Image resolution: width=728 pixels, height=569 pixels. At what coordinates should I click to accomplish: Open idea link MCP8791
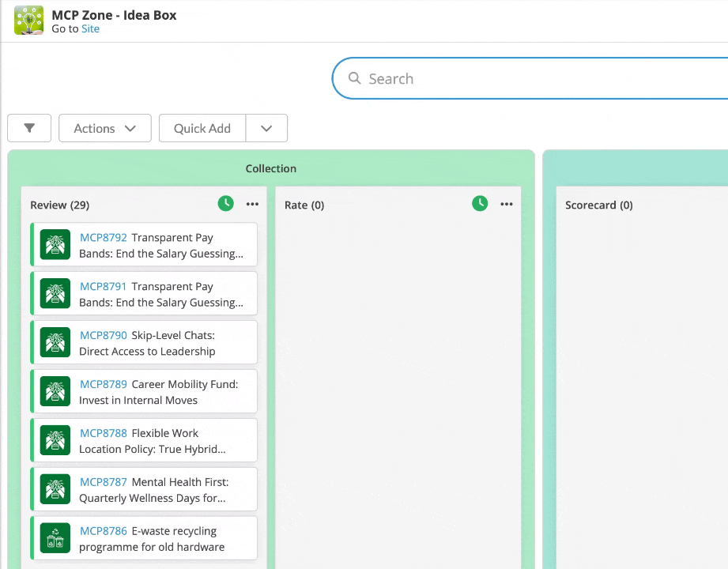click(x=103, y=286)
